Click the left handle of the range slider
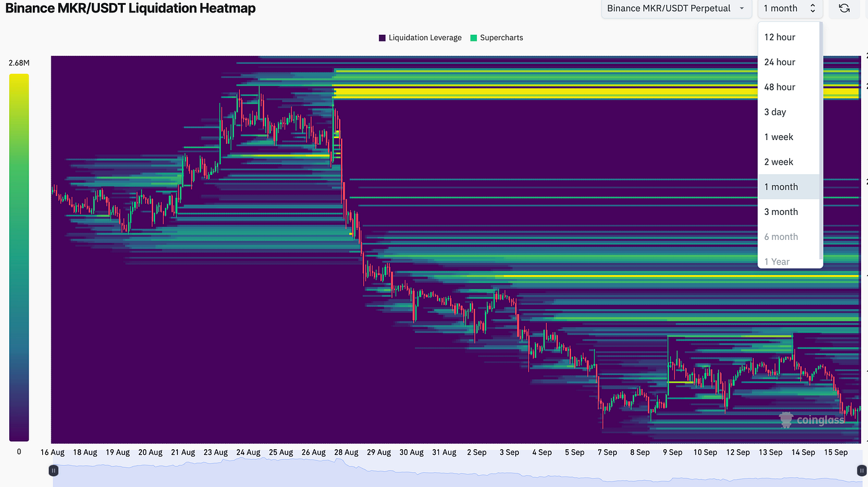This screenshot has height=487, width=868. click(x=54, y=471)
